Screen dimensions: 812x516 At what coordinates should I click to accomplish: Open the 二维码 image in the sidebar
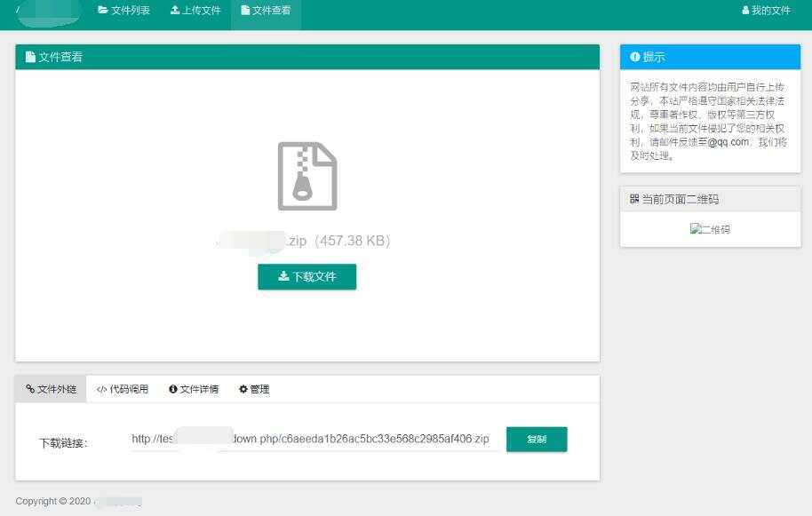click(710, 228)
